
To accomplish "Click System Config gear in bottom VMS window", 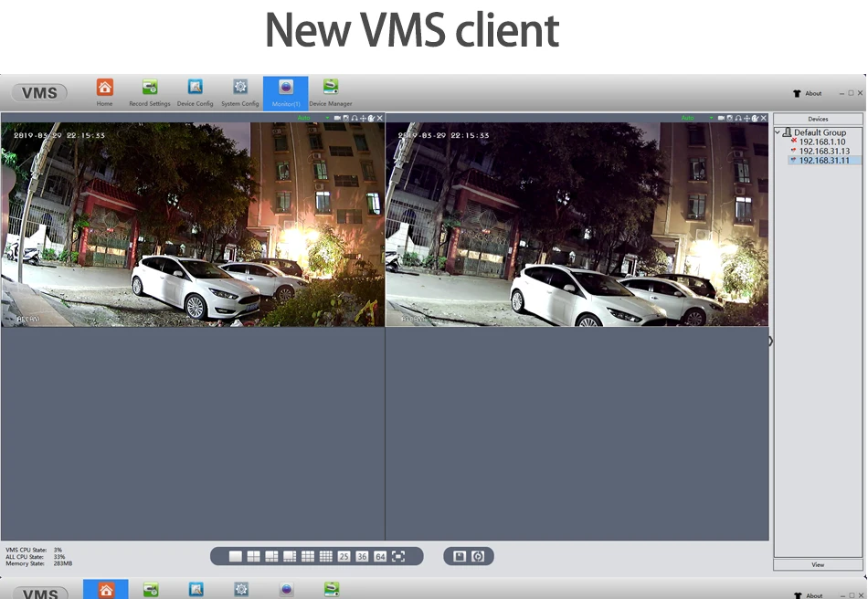I will (x=241, y=590).
